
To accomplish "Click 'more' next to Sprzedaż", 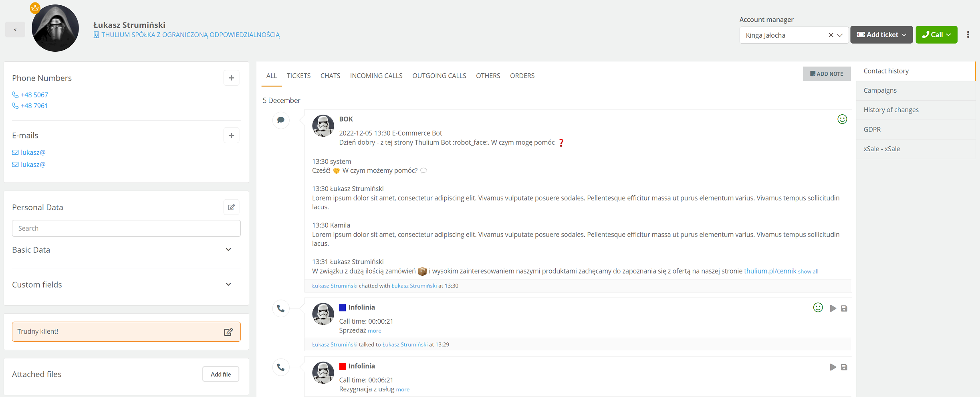I will pos(375,331).
